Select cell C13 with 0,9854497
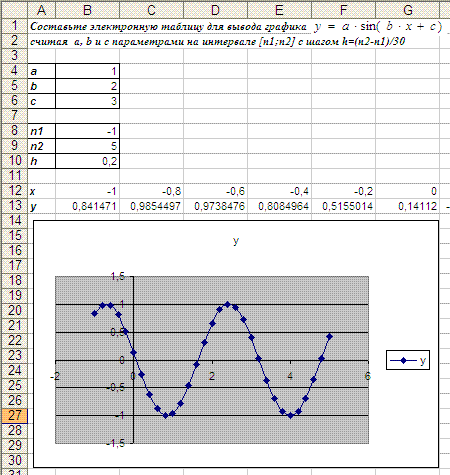This screenshot has width=450, height=475. click(x=151, y=206)
